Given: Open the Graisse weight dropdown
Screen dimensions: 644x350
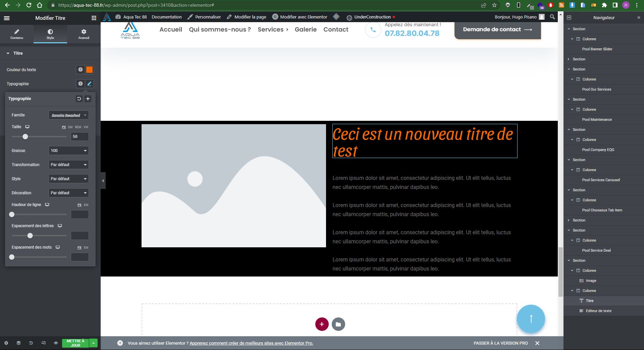Looking at the screenshot, I should click(69, 151).
